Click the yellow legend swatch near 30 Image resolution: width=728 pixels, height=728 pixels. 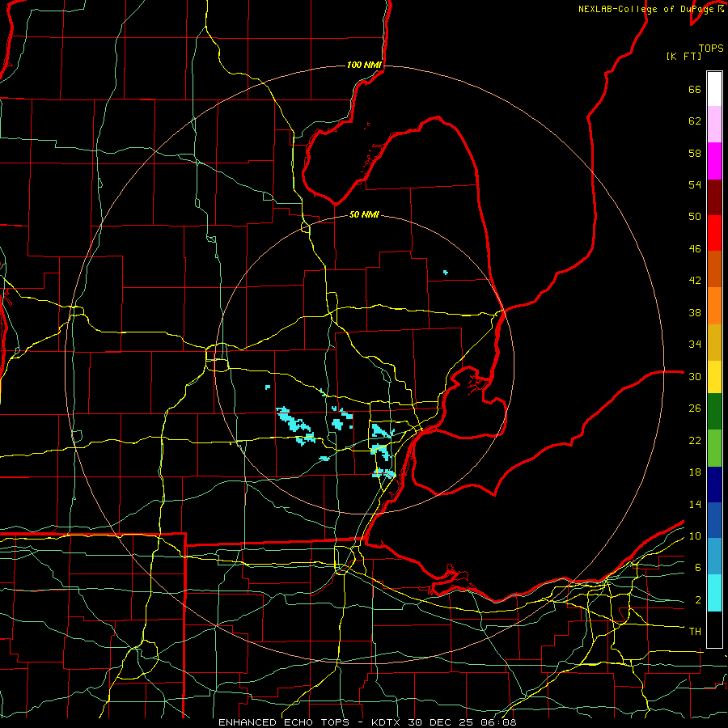(x=714, y=376)
